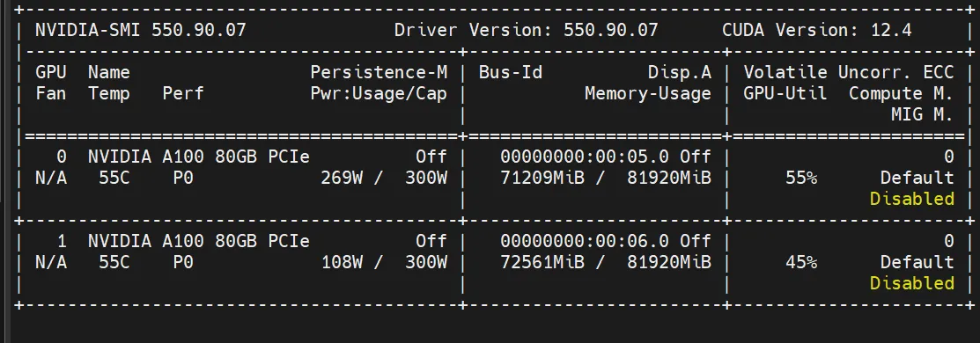The width and height of the screenshot is (980, 343).
Task: Click the yellow Disabled text for GPU 1
Action: (912, 284)
